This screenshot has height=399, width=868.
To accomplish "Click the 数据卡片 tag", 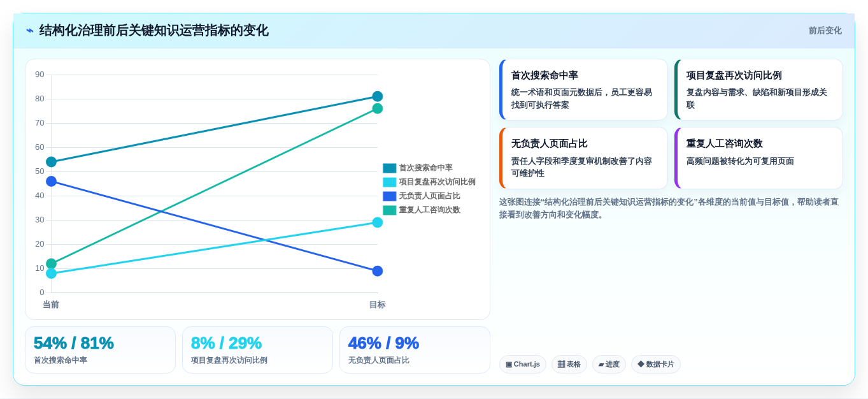I will [x=656, y=365].
